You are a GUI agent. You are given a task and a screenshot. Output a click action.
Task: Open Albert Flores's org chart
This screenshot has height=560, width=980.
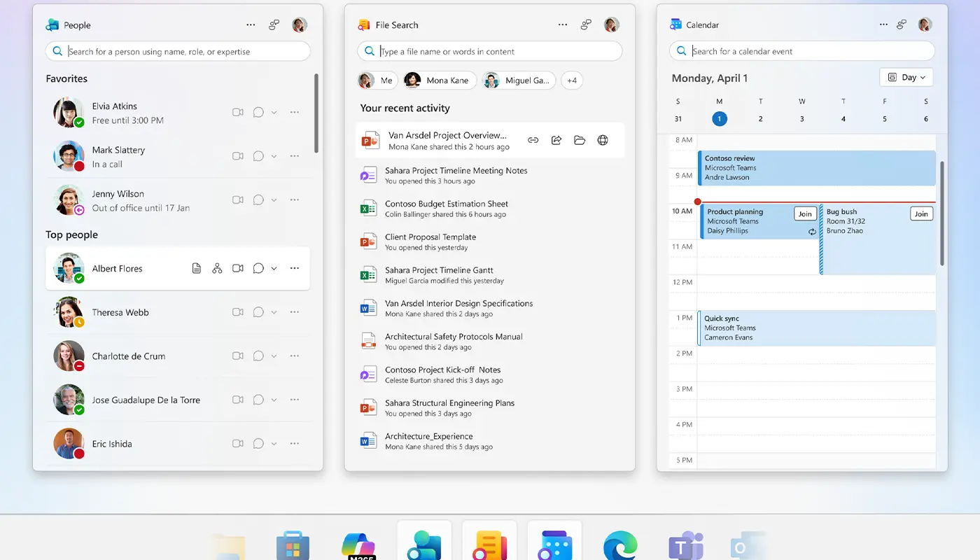[x=218, y=268]
